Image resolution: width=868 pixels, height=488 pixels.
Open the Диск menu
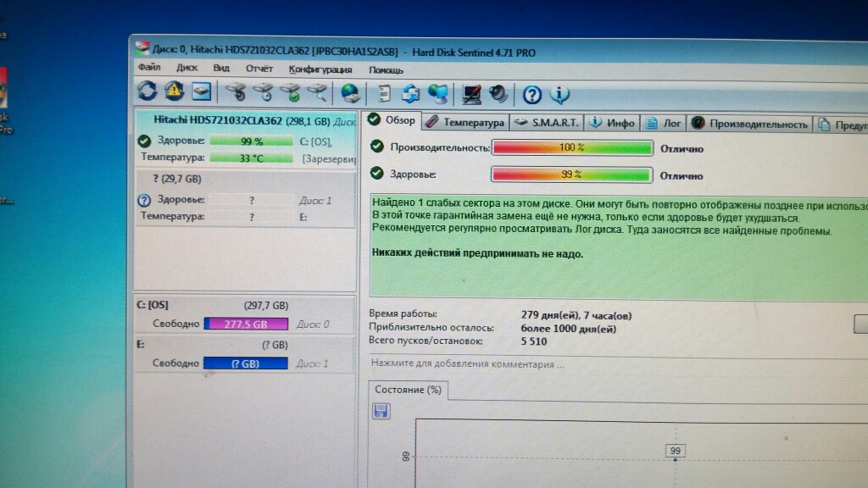coord(187,68)
